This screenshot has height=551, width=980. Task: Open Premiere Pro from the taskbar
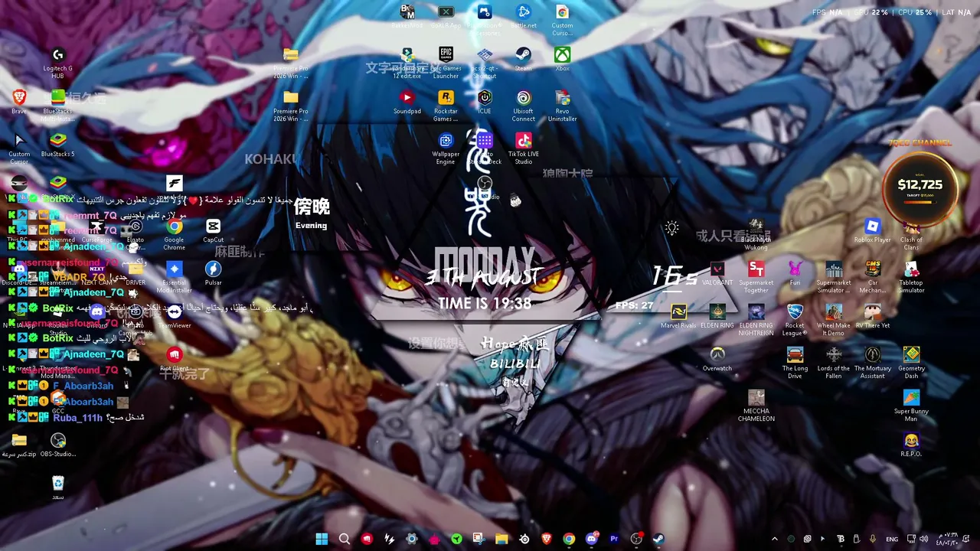[613, 539]
